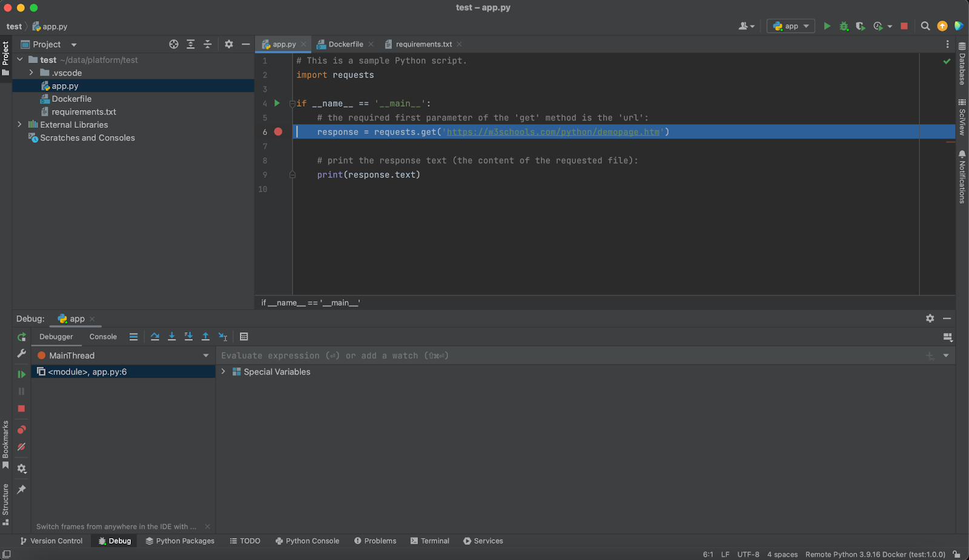Viewport: 969px width, 560px height.
Task: Open the Evaluate Expression calculator icon
Action: coord(244,337)
